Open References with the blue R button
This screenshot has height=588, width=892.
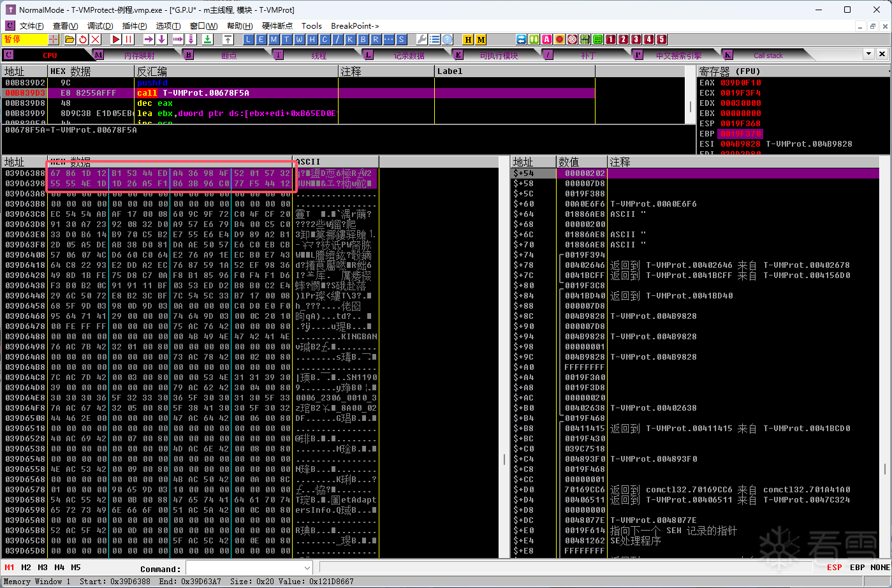click(376, 40)
